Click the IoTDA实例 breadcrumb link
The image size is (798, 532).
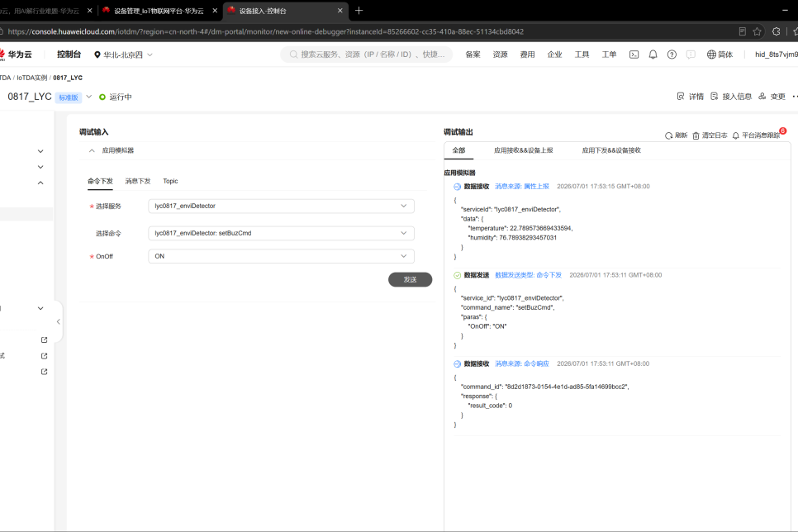[32, 78]
